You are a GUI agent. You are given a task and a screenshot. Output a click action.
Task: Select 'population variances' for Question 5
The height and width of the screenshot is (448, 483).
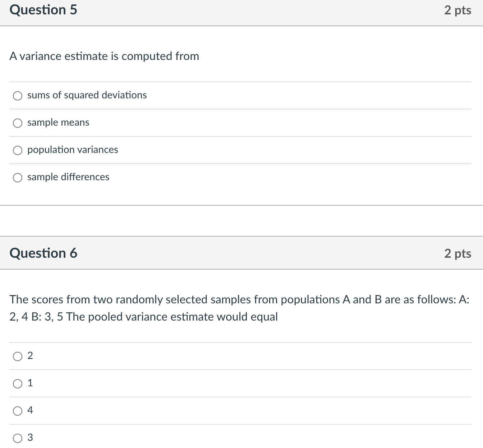point(17,150)
